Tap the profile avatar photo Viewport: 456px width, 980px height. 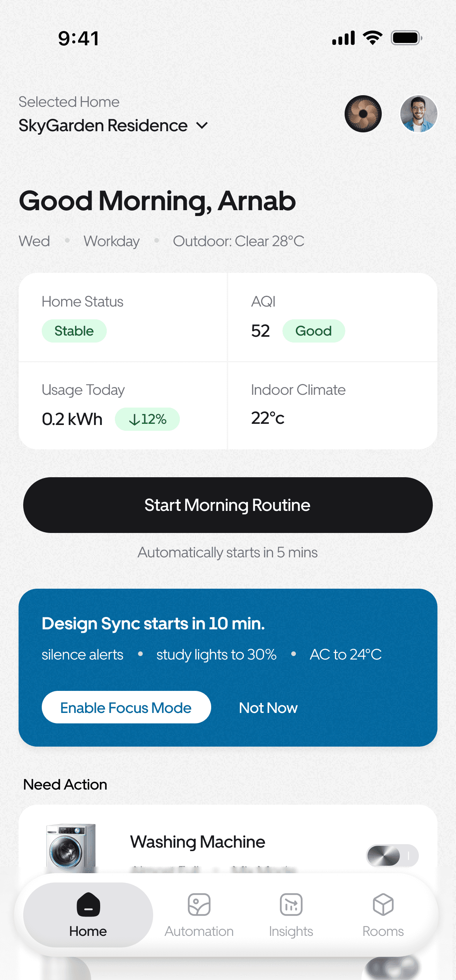418,113
